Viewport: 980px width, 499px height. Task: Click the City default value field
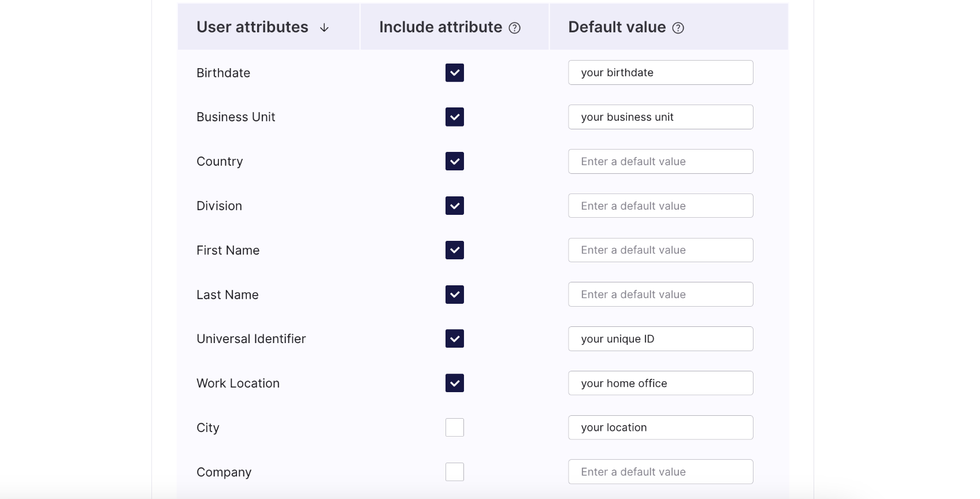660,427
